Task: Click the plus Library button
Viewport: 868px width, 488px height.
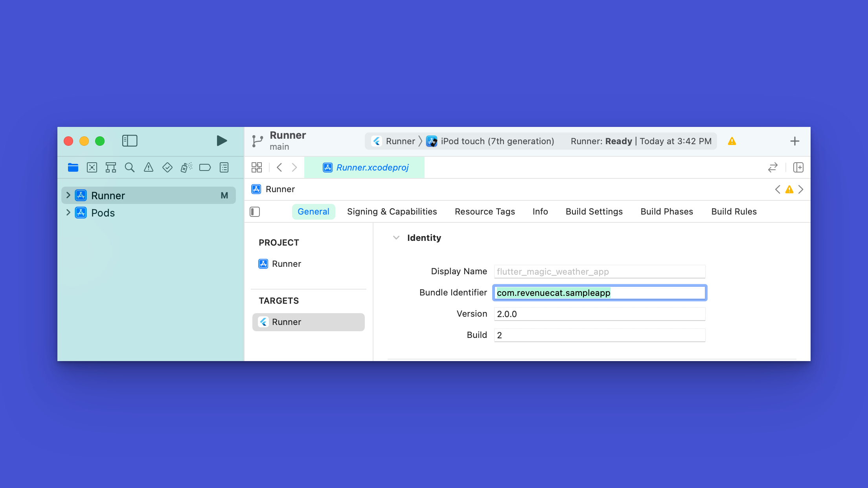Action: tap(795, 141)
